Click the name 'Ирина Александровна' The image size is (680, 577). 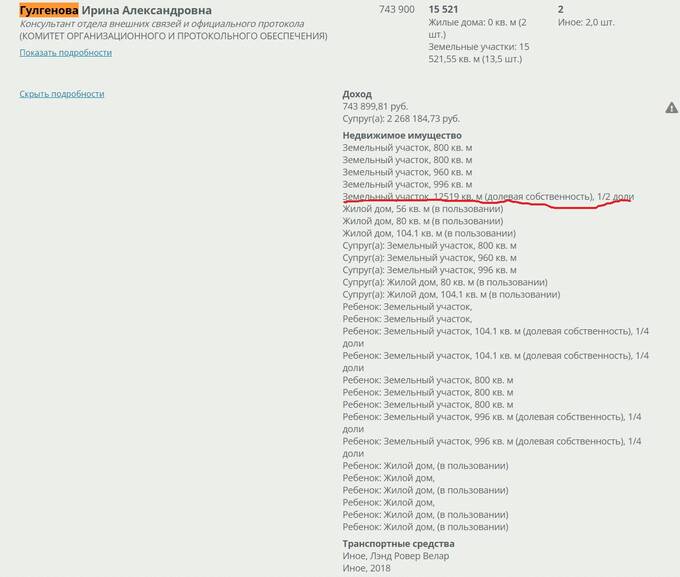(147, 10)
